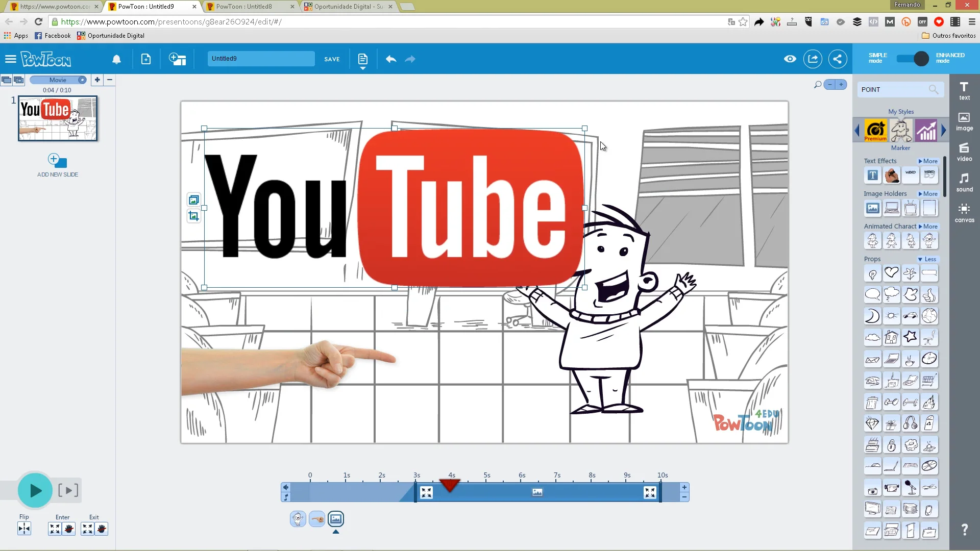Viewport: 980px width, 551px height.
Task: Click the SAVE button
Action: (x=332, y=59)
